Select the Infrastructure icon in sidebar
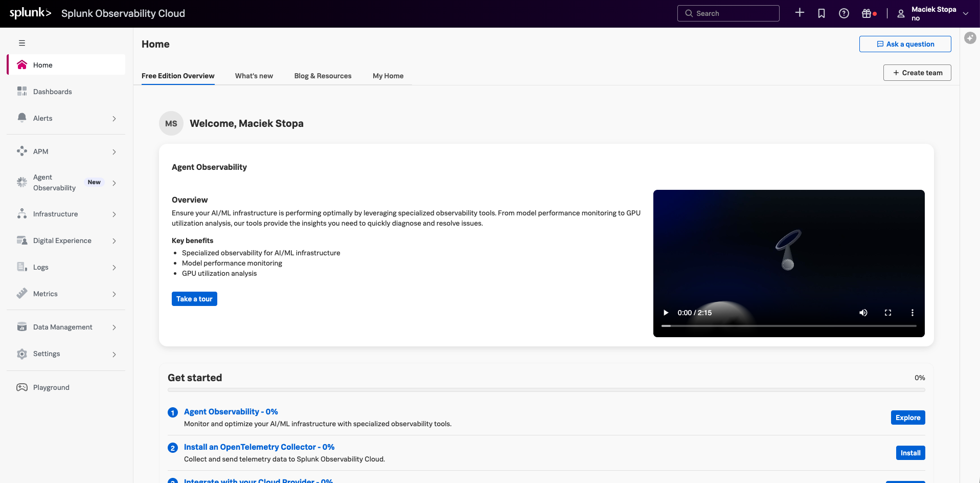980x483 pixels. pos(22,214)
